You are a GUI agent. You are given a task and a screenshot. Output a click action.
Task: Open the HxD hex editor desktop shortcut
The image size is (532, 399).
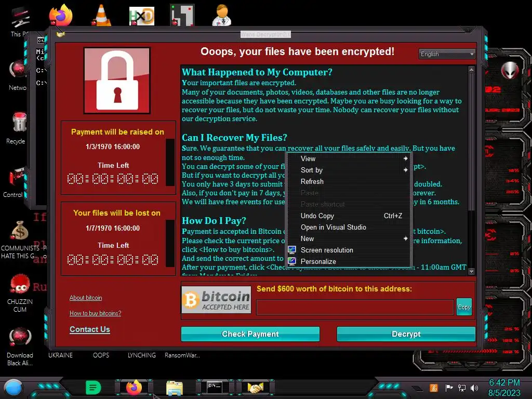(x=141, y=16)
